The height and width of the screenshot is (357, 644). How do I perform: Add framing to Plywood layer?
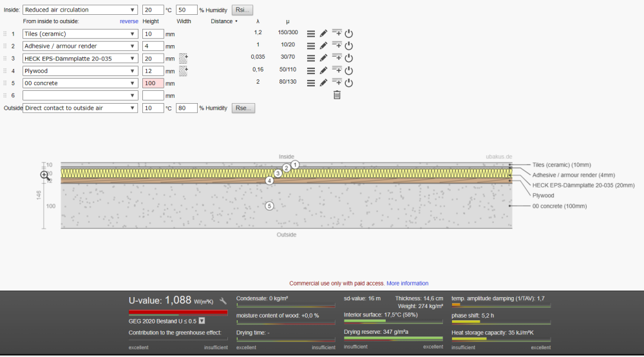click(x=183, y=71)
